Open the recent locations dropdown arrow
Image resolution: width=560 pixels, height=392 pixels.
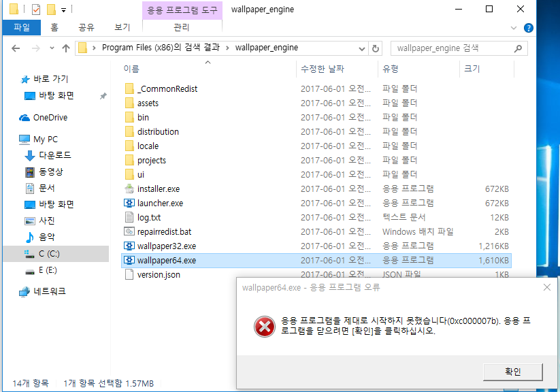click(52, 48)
